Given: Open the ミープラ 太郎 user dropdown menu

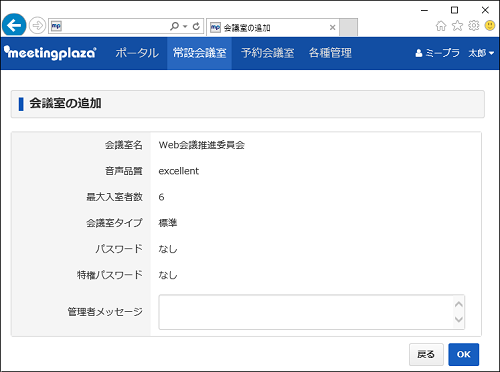Looking at the screenshot, I should 455,53.
